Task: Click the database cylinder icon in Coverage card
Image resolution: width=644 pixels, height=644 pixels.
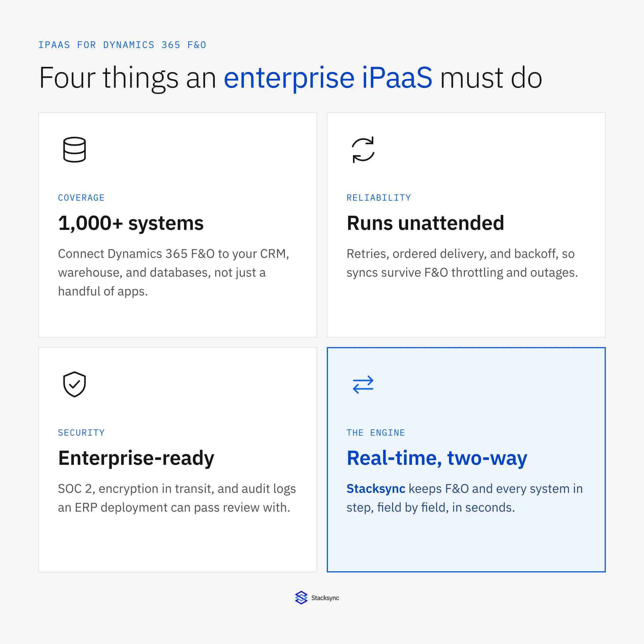Action: [74, 150]
